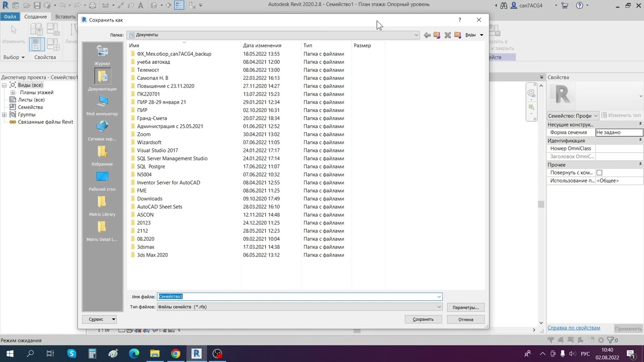Expand the file name history dropdown
Screen dimensions: 644x362
439,297
